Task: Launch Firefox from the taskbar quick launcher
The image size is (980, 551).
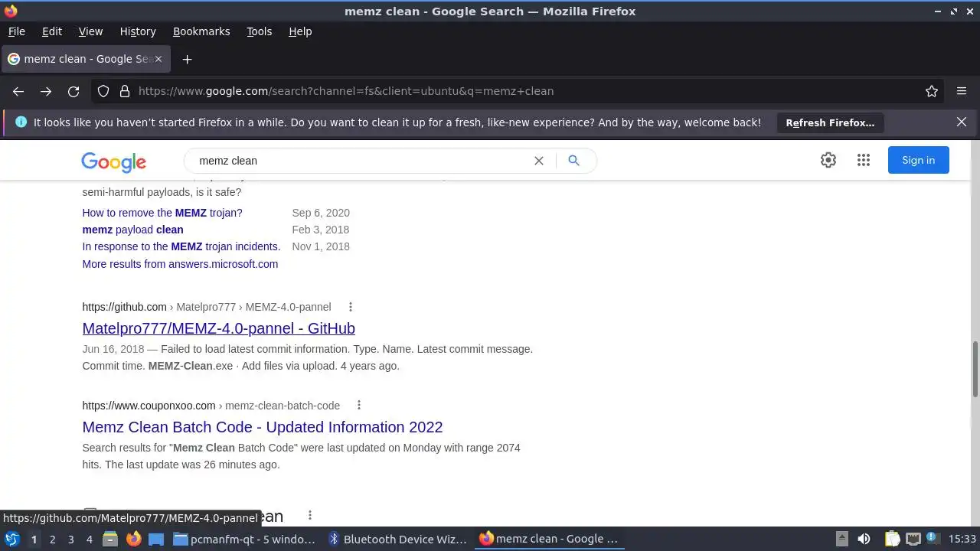Action: 134,539
